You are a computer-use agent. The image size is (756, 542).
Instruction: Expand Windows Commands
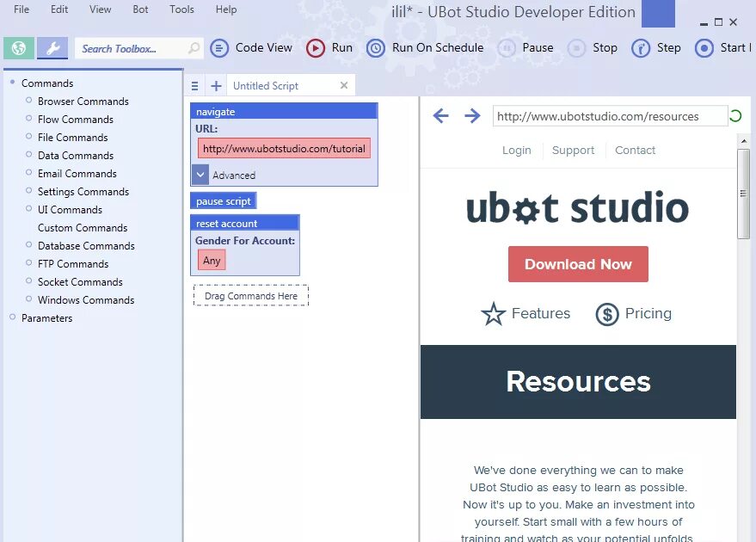(x=29, y=299)
